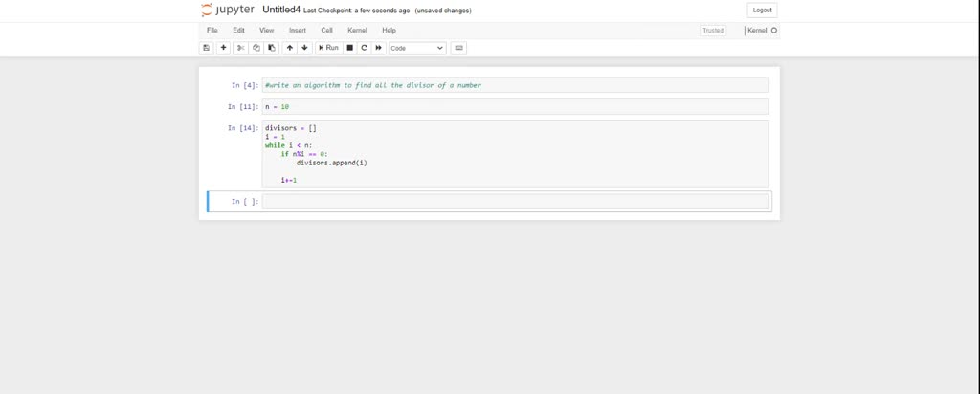The height and width of the screenshot is (394, 980).
Task: Insert a cell below with plus icon
Action: coord(223,48)
